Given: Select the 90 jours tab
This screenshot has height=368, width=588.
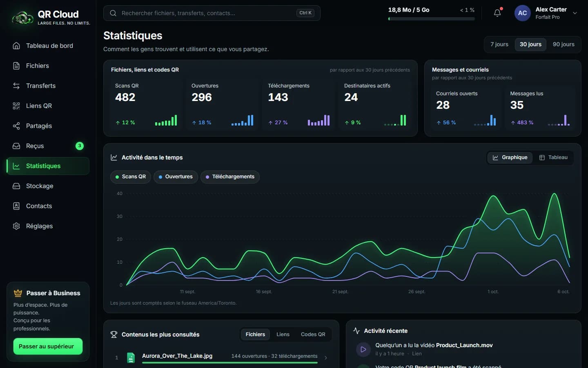Looking at the screenshot, I should pos(563,44).
